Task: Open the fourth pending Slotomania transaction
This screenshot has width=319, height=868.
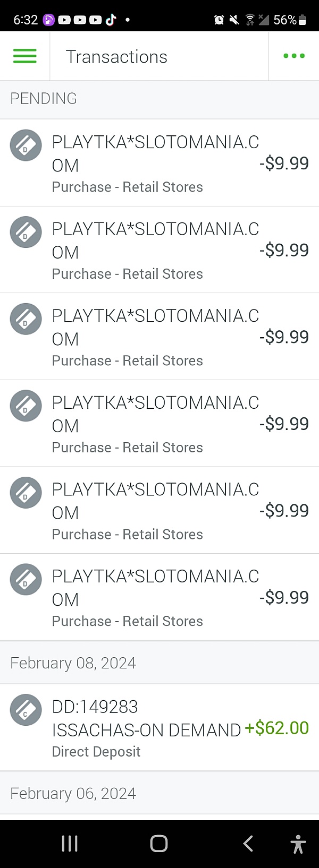Action: tap(159, 423)
